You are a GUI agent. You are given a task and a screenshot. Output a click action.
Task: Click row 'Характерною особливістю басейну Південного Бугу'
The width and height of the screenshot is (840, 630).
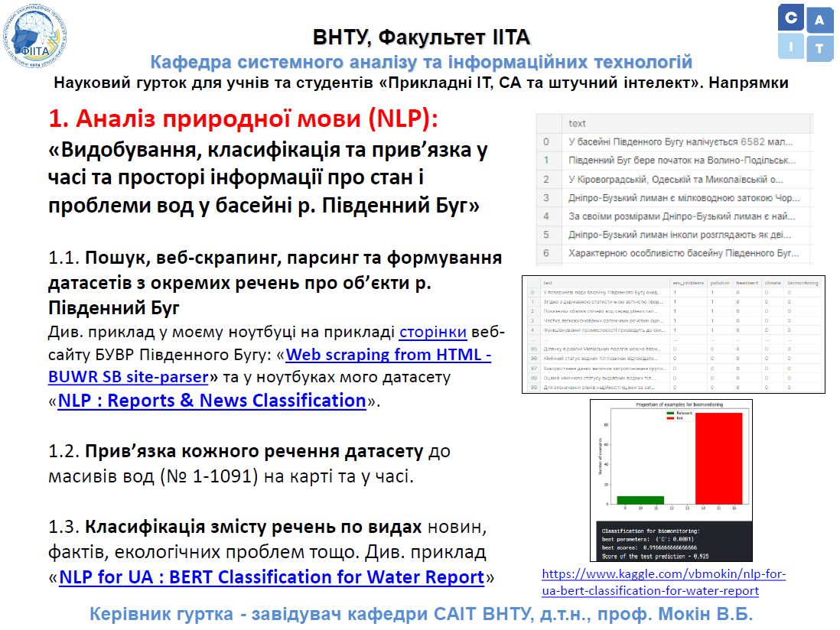click(675, 252)
